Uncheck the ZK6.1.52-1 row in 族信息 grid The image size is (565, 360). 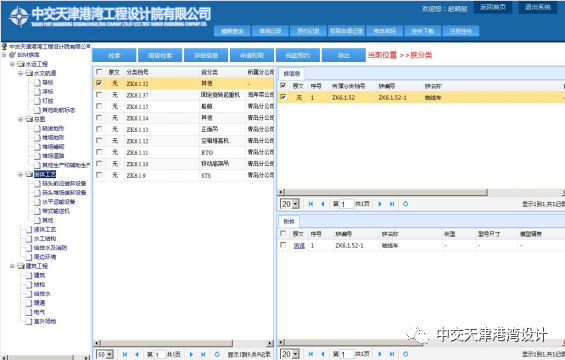click(283, 97)
